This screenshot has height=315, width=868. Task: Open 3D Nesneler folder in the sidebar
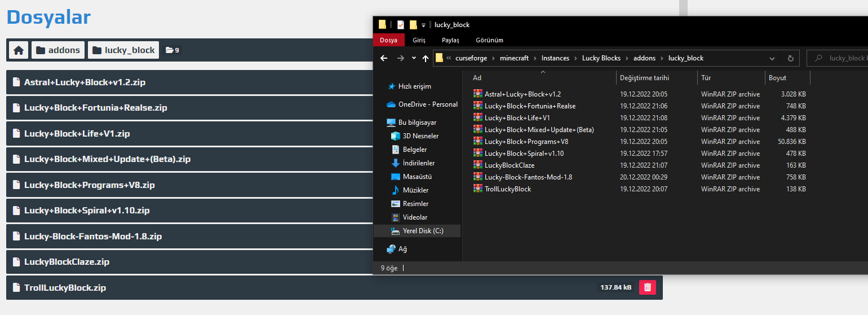coord(415,136)
